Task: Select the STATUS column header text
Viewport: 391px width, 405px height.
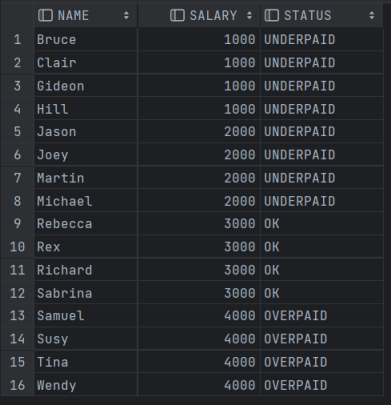Action: pyautogui.click(x=308, y=15)
